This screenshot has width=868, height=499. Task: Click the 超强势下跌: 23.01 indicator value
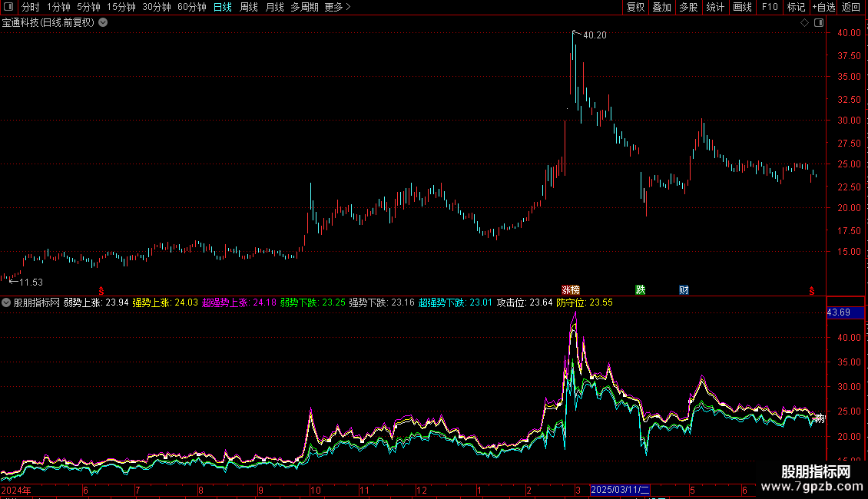456,302
